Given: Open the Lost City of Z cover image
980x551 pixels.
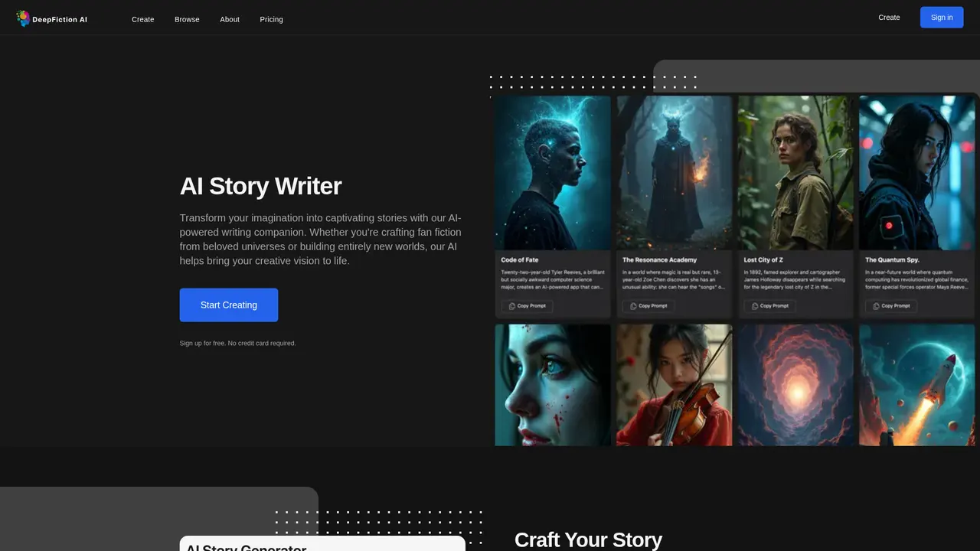Looking at the screenshot, I should (795, 173).
